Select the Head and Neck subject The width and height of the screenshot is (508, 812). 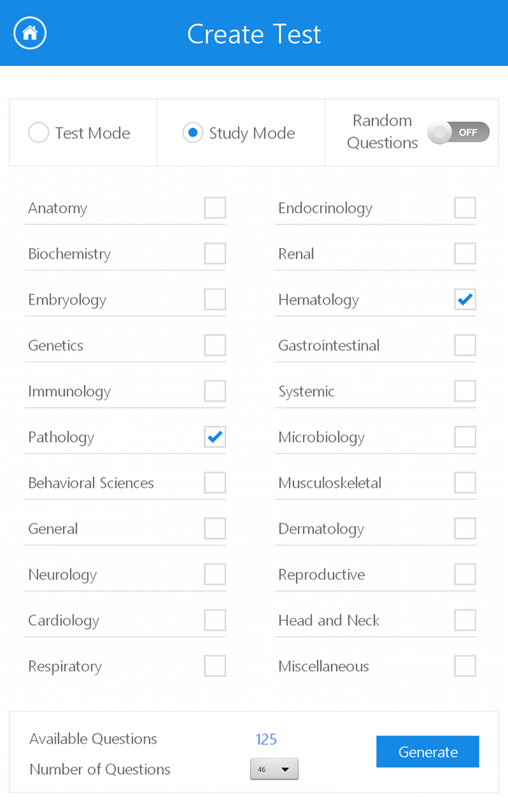(465, 620)
